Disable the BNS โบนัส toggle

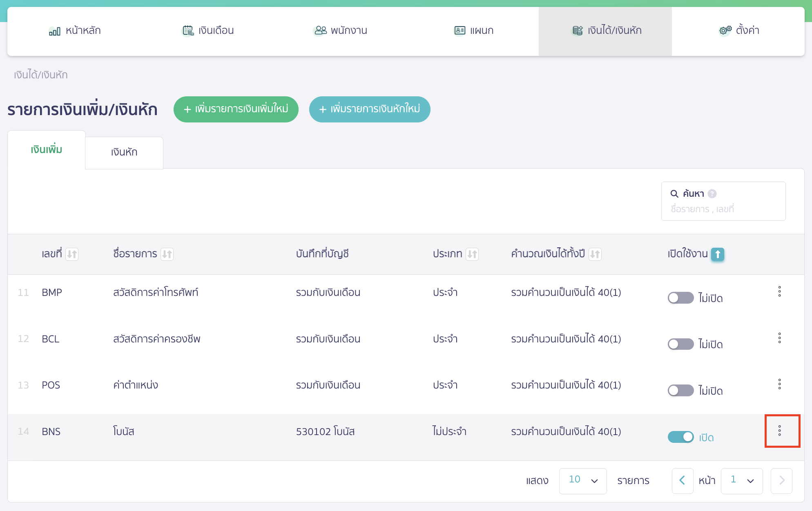tap(680, 437)
